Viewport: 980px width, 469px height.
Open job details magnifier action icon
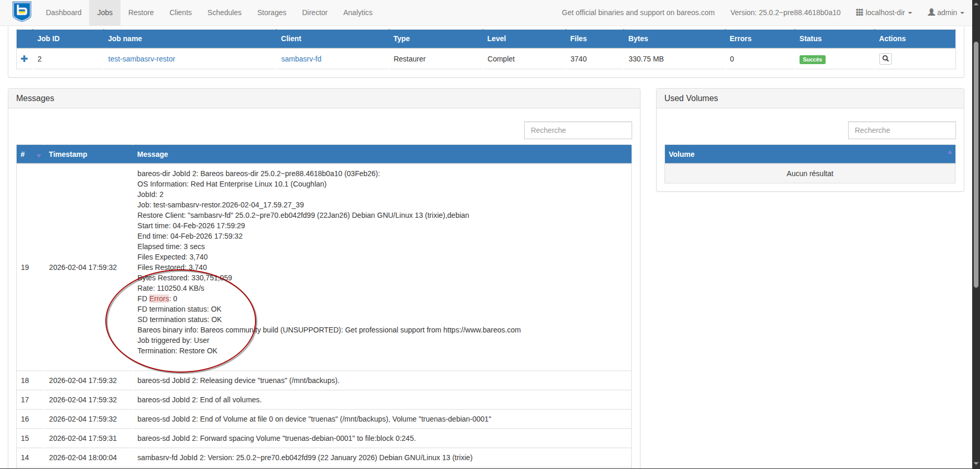(x=885, y=59)
